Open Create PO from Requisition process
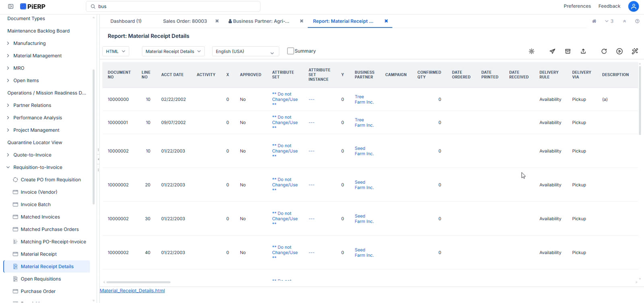 coord(51,180)
